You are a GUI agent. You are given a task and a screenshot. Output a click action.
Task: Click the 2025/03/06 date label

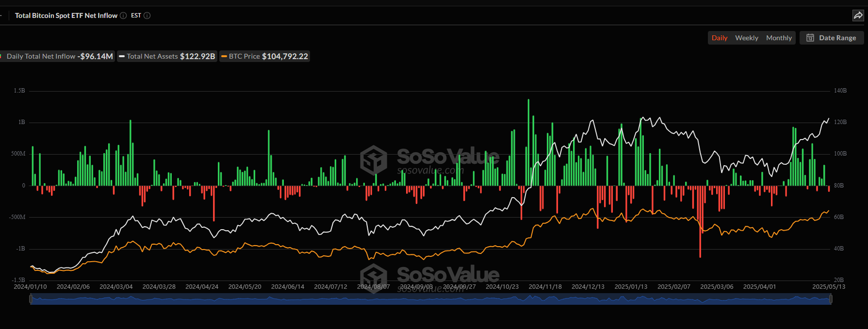tap(717, 287)
